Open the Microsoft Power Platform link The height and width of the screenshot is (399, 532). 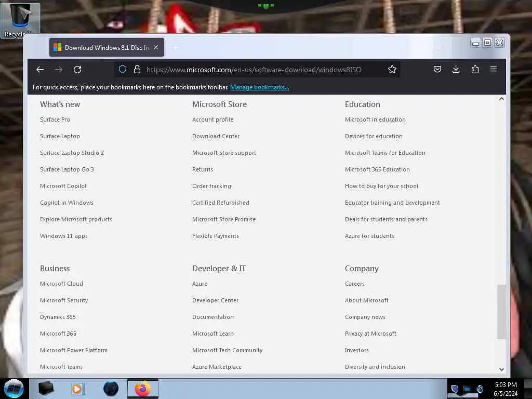pyautogui.click(x=74, y=350)
